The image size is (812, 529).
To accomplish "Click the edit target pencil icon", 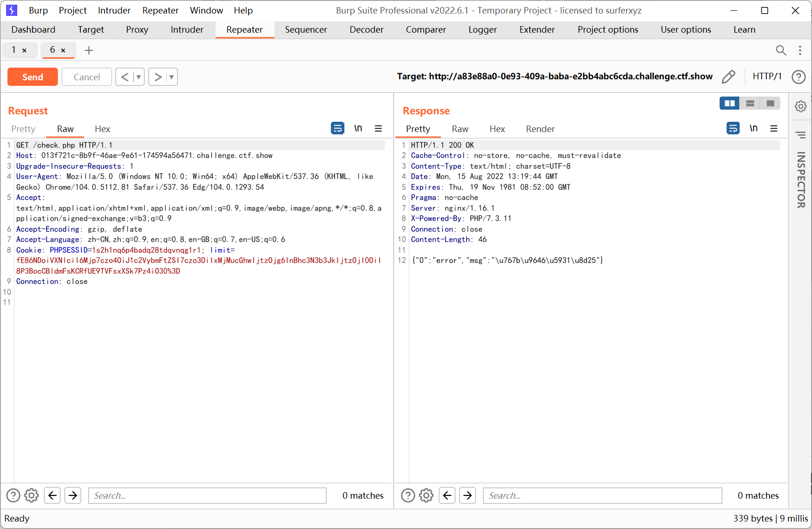I will (728, 77).
